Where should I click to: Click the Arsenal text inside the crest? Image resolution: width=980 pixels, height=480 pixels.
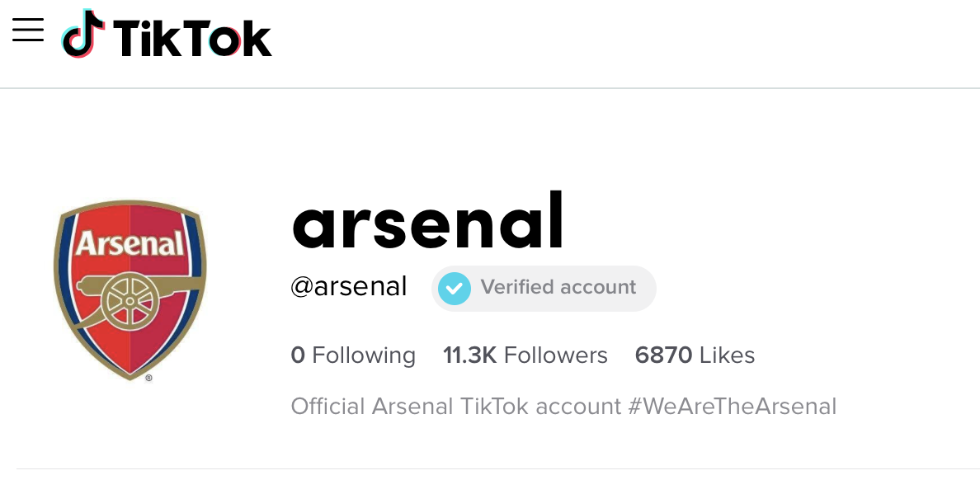tap(130, 244)
